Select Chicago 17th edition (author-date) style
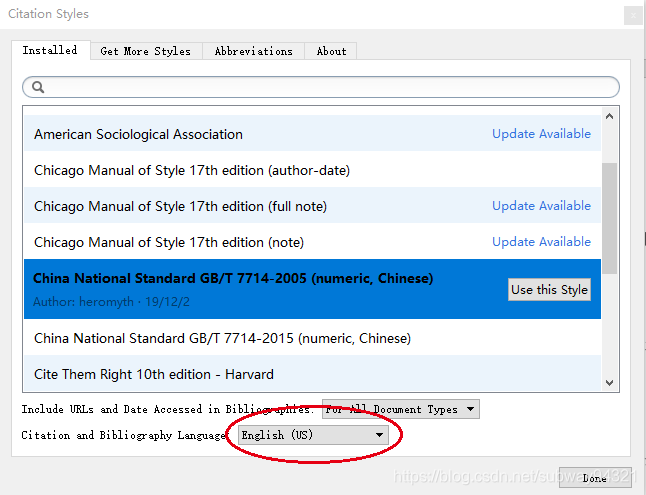 coord(312,170)
